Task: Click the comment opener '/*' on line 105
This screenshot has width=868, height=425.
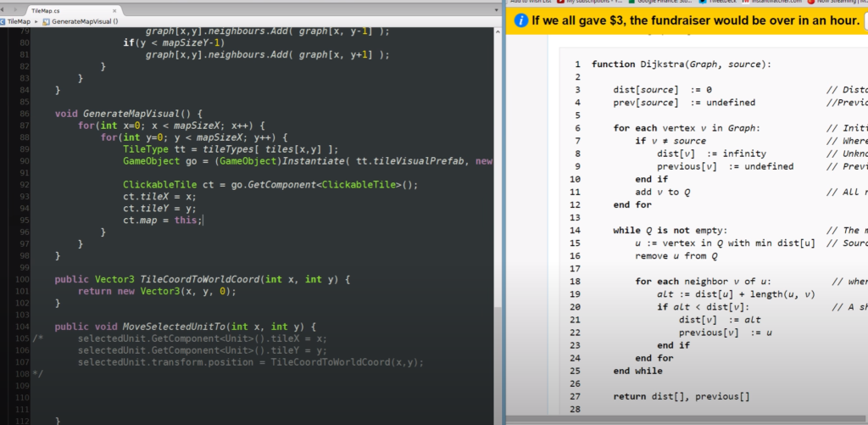Action: click(x=37, y=338)
